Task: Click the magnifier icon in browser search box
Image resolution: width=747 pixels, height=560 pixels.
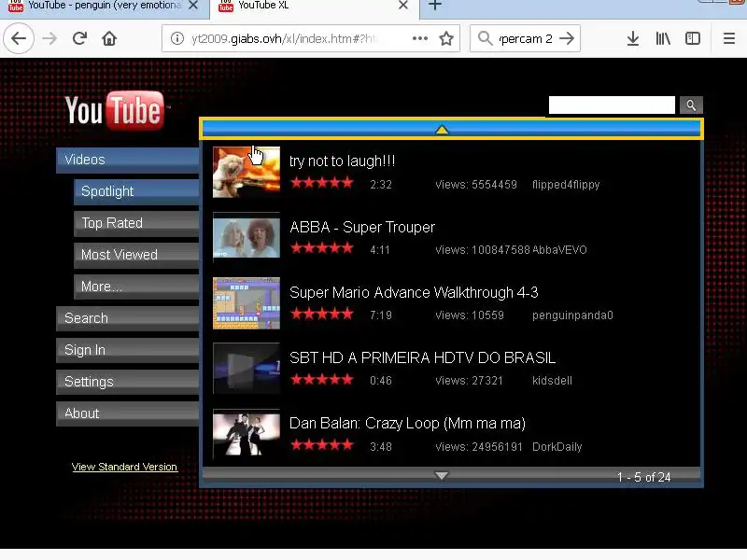Action: [x=485, y=38]
